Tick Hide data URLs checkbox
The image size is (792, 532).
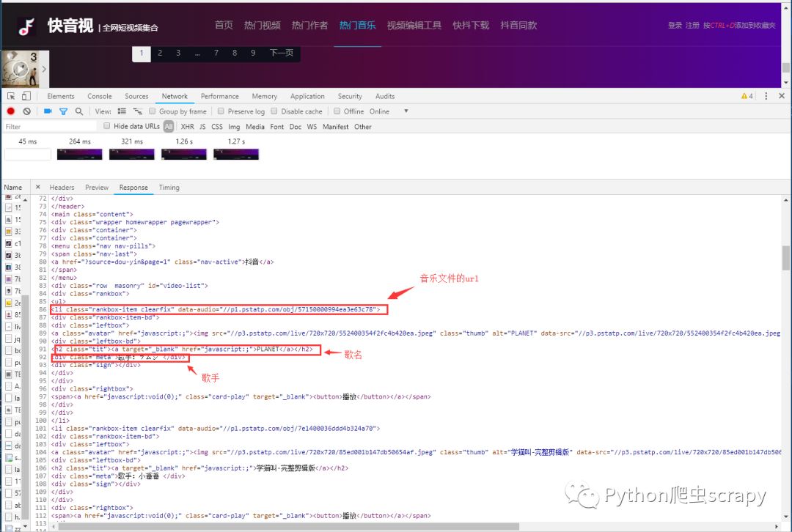coord(106,126)
